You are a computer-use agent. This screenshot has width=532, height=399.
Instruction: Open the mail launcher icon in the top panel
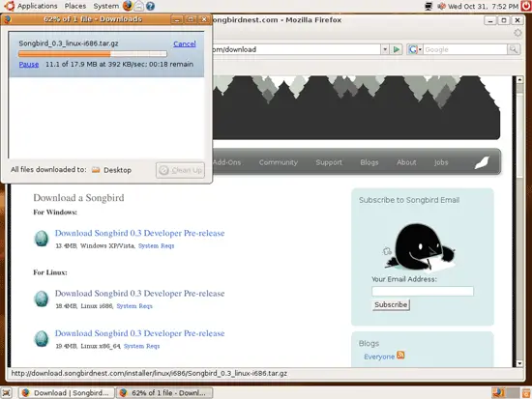click(x=139, y=6)
